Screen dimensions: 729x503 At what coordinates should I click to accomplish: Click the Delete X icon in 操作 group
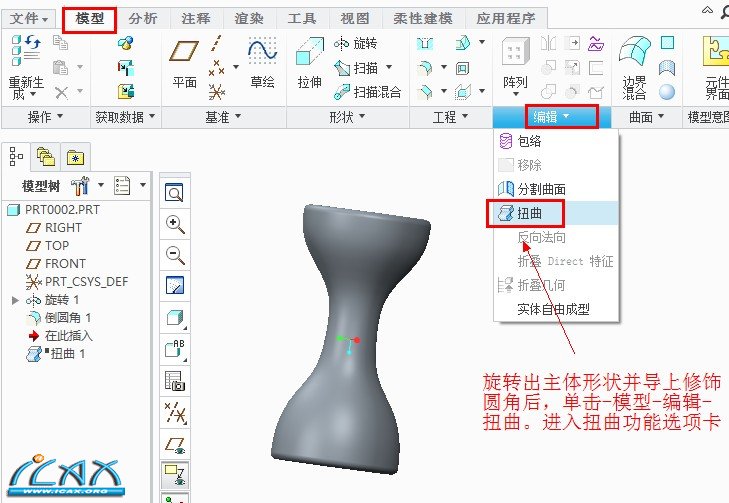(61, 93)
